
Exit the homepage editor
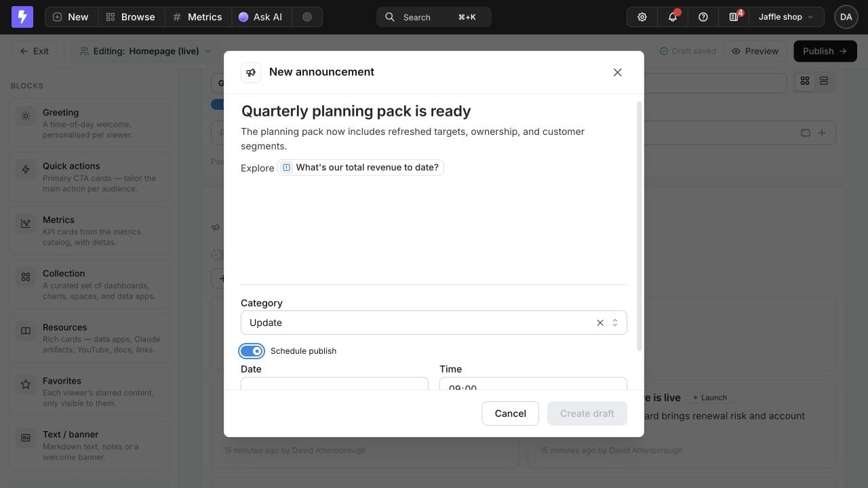(x=35, y=51)
